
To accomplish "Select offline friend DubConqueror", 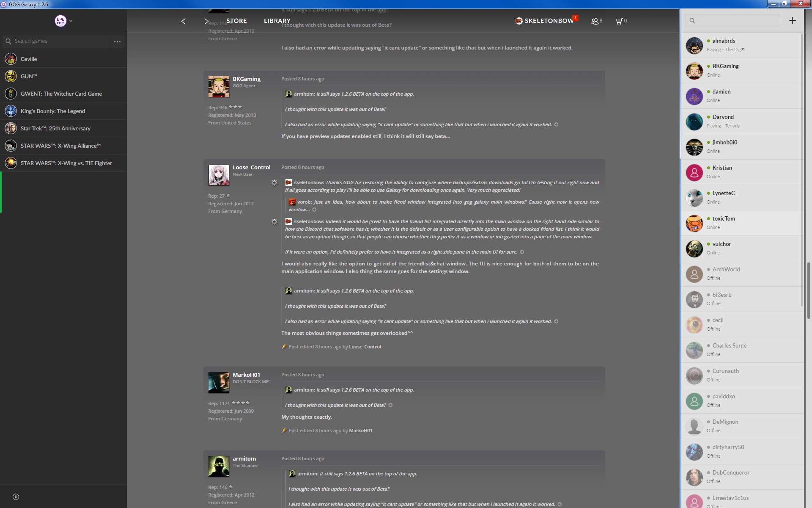I will pos(742,477).
